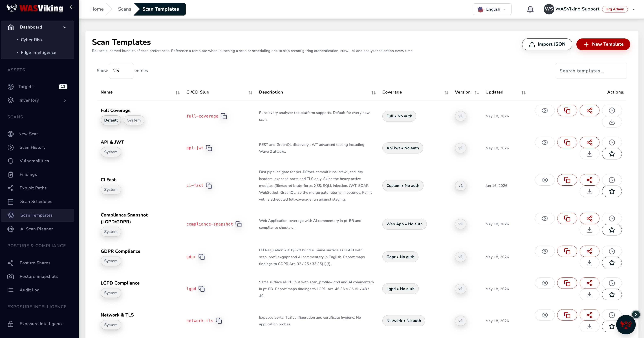
Task: Open the notifications bell
Action: pos(530,9)
